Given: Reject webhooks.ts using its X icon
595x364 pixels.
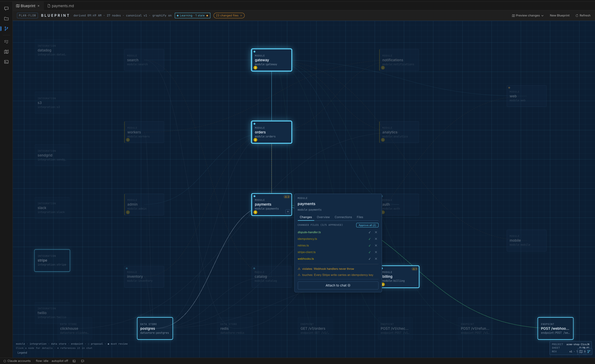Looking at the screenshot, I should pos(376,259).
